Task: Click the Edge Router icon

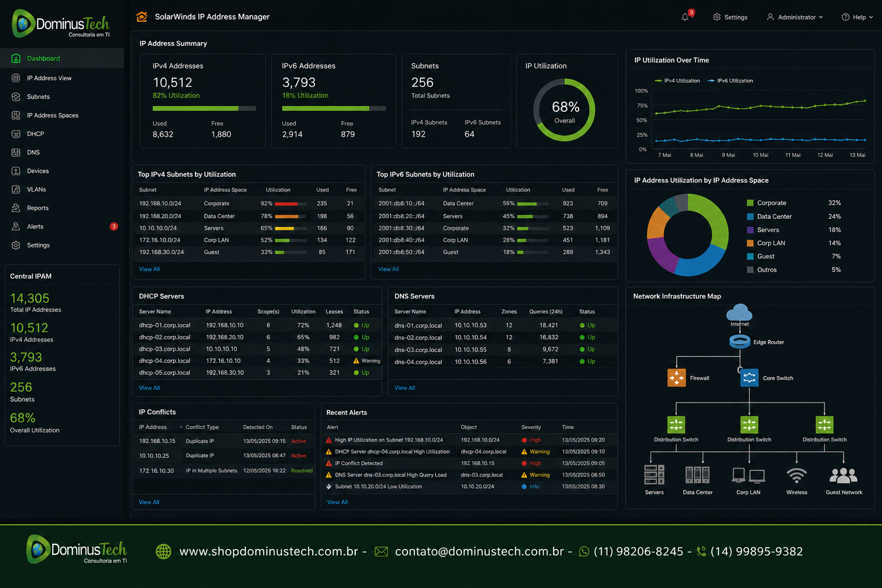Action: 740,342
